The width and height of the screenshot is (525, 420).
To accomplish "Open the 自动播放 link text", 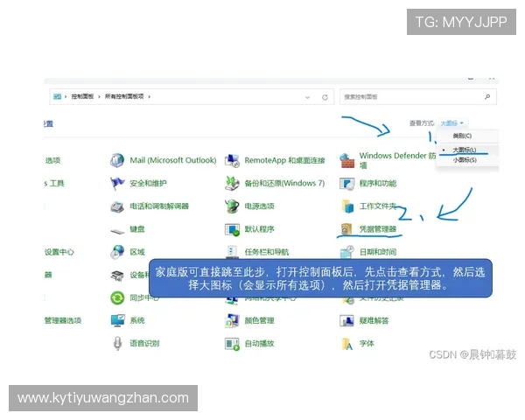I will tap(259, 343).
